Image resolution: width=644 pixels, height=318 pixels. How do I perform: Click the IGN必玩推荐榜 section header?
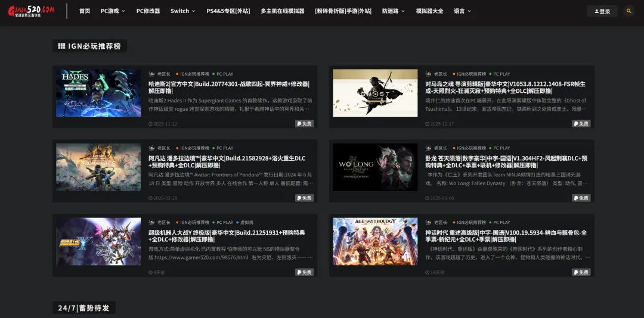tap(89, 46)
